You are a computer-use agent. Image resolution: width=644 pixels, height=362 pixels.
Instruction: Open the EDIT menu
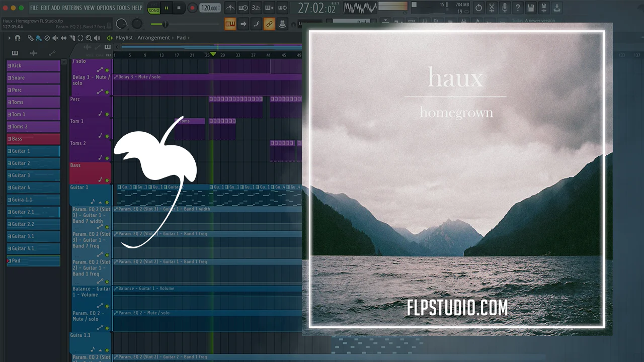pyautogui.click(x=45, y=8)
